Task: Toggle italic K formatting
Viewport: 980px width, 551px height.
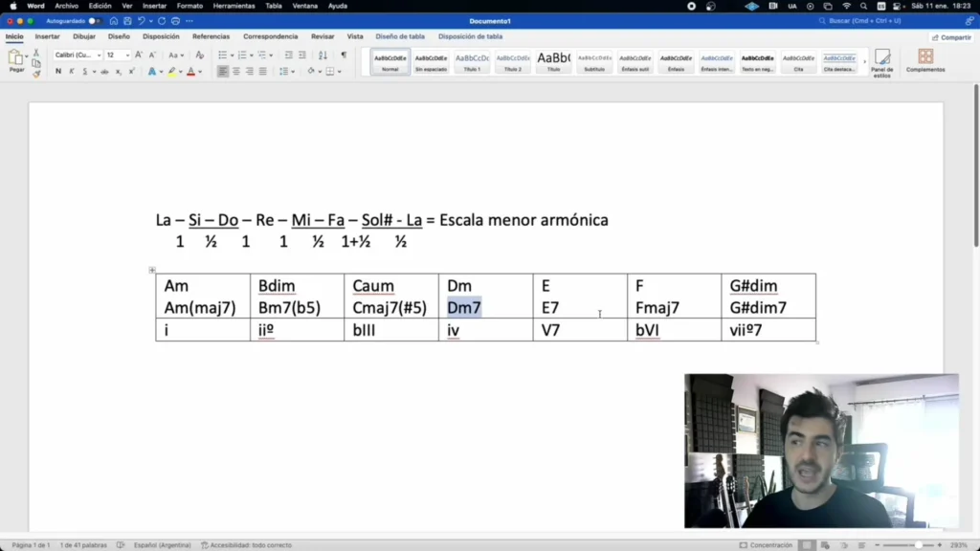Action: tap(71, 72)
